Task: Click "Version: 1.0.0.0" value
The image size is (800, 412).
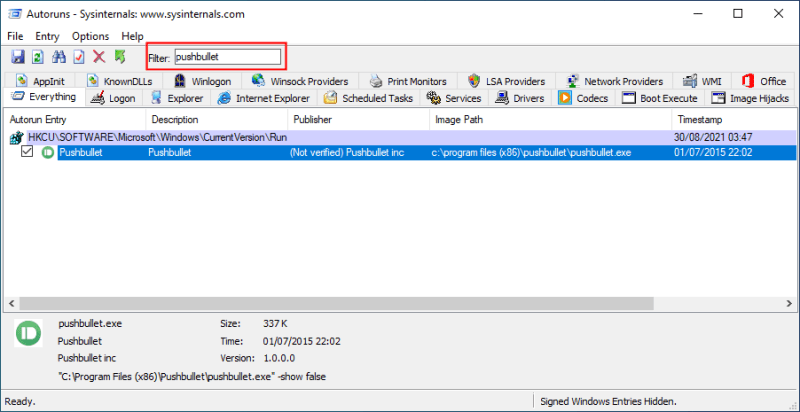Action: pyautogui.click(x=279, y=358)
